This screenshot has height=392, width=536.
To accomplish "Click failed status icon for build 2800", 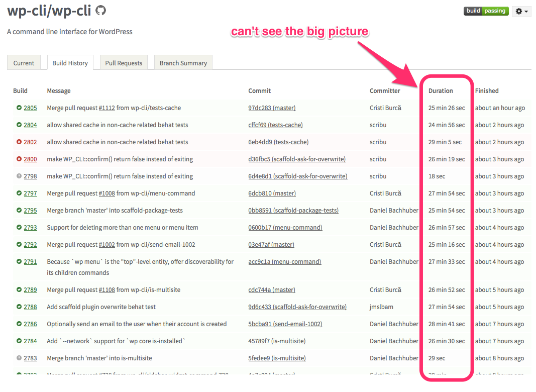I will pyautogui.click(x=19, y=159).
